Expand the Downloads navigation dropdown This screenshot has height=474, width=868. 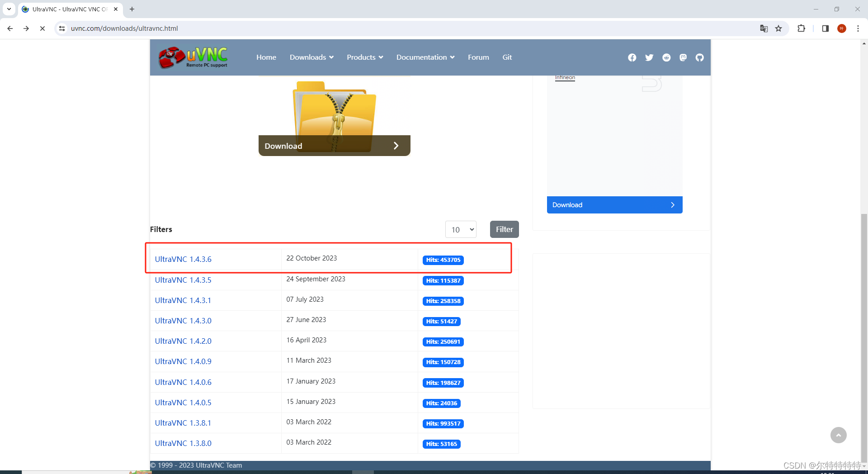point(311,57)
